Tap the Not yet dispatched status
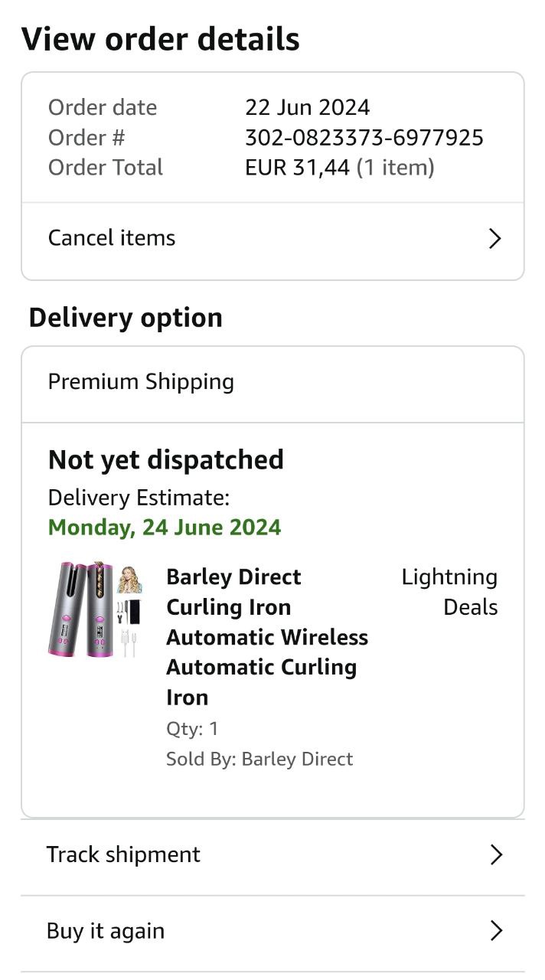This screenshot has width=545, height=980. [x=166, y=459]
